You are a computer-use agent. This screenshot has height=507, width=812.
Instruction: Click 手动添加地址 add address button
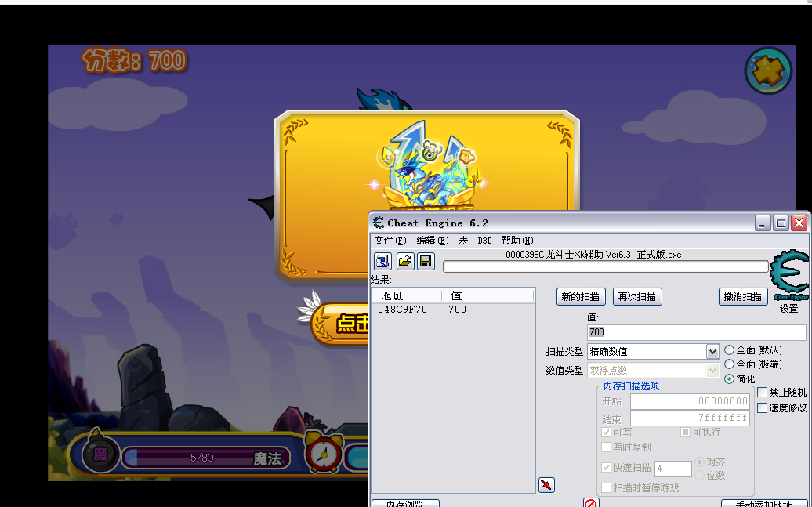764,503
